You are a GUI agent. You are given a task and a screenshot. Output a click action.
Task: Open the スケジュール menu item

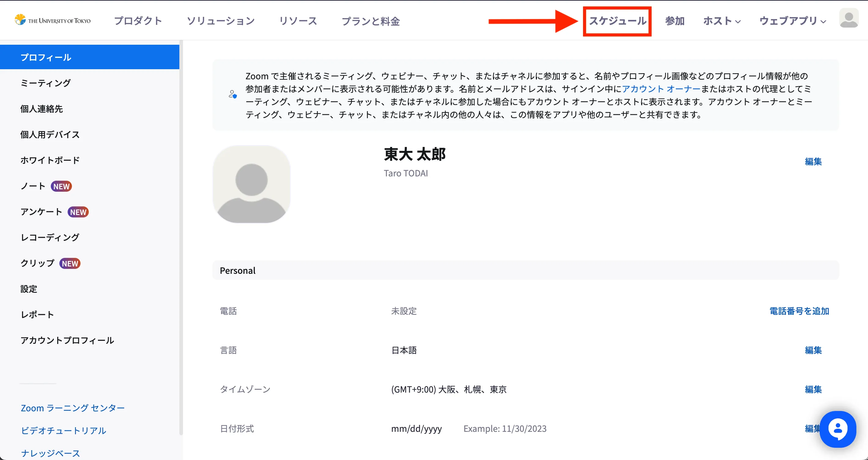click(617, 21)
